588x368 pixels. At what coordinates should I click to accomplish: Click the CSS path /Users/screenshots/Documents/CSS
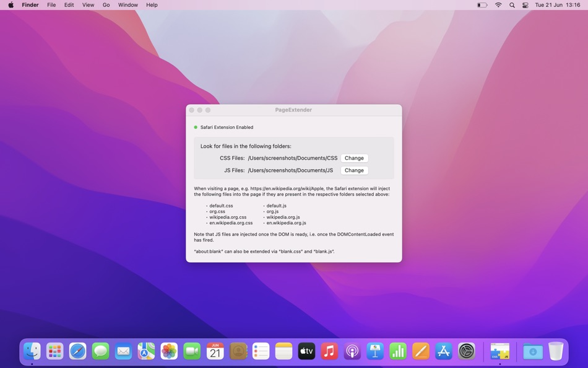click(293, 158)
